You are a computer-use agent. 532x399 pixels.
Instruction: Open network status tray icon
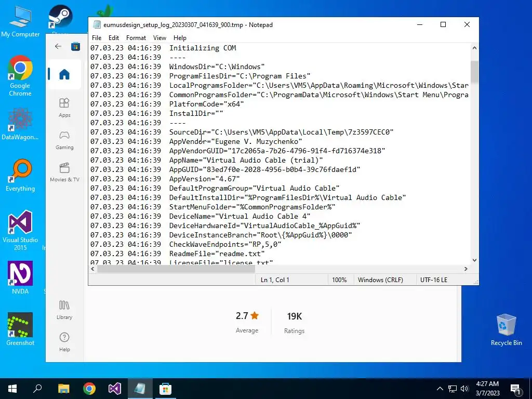[453, 389]
